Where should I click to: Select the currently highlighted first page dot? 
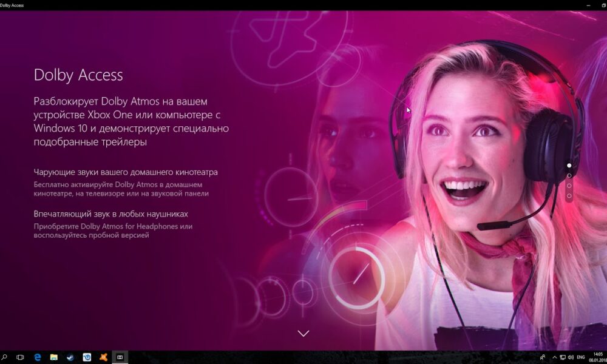[x=569, y=165]
